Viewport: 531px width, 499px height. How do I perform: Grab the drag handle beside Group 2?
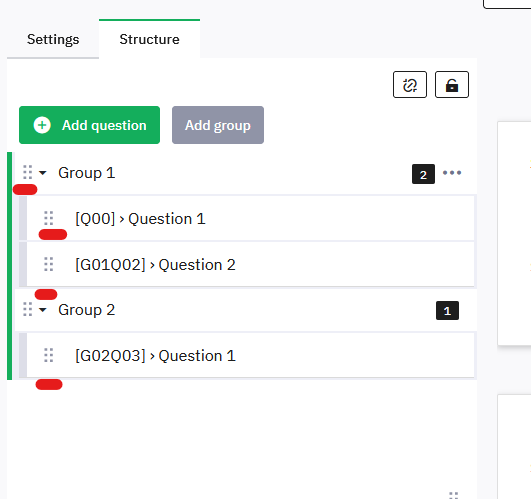(28, 309)
